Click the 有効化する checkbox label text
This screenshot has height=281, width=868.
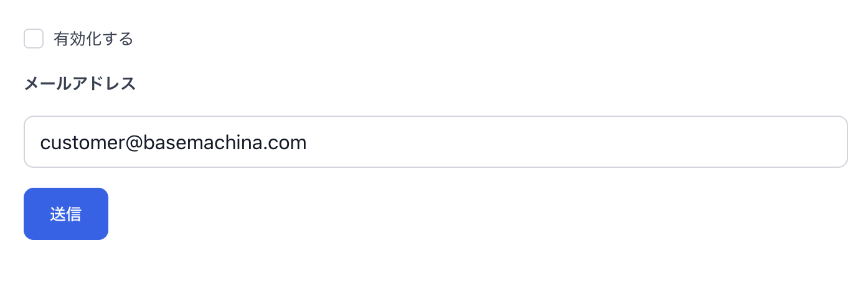click(x=93, y=39)
